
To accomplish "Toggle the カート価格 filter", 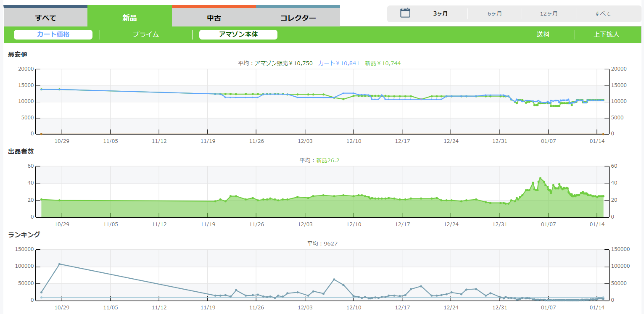I will coord(53,34).
